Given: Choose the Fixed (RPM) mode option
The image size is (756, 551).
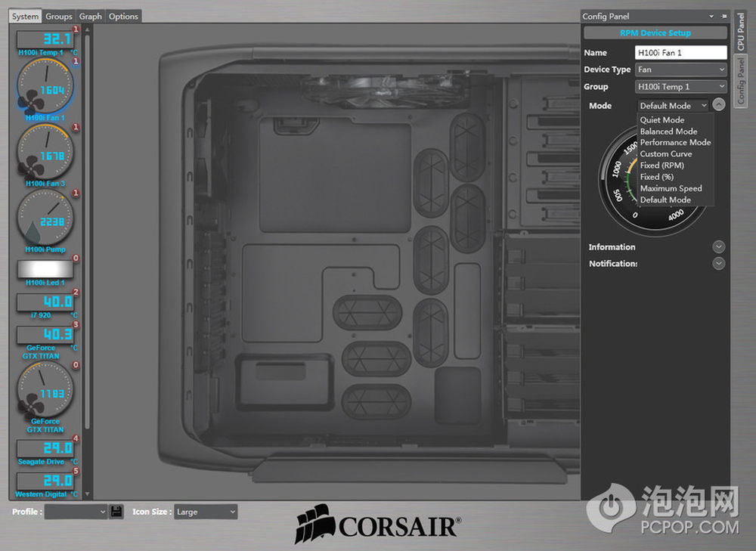Looking at the screenshot, I should tap(662, 166).
